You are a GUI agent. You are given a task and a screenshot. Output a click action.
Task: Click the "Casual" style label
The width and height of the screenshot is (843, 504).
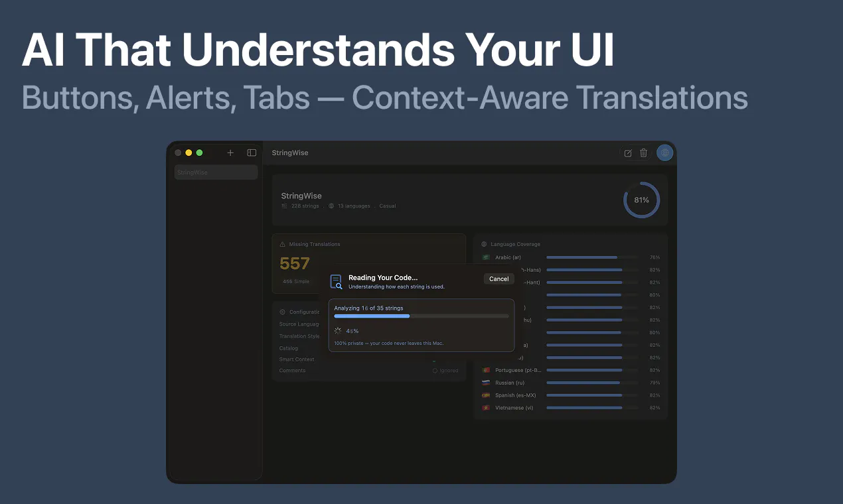[388, 206]
